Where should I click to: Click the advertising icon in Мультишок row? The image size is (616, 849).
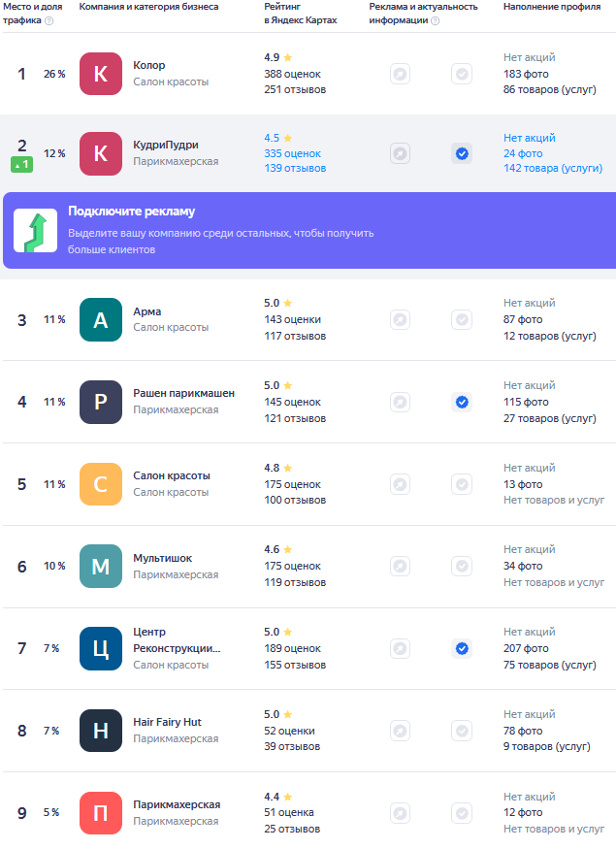(x=400, y=567)
